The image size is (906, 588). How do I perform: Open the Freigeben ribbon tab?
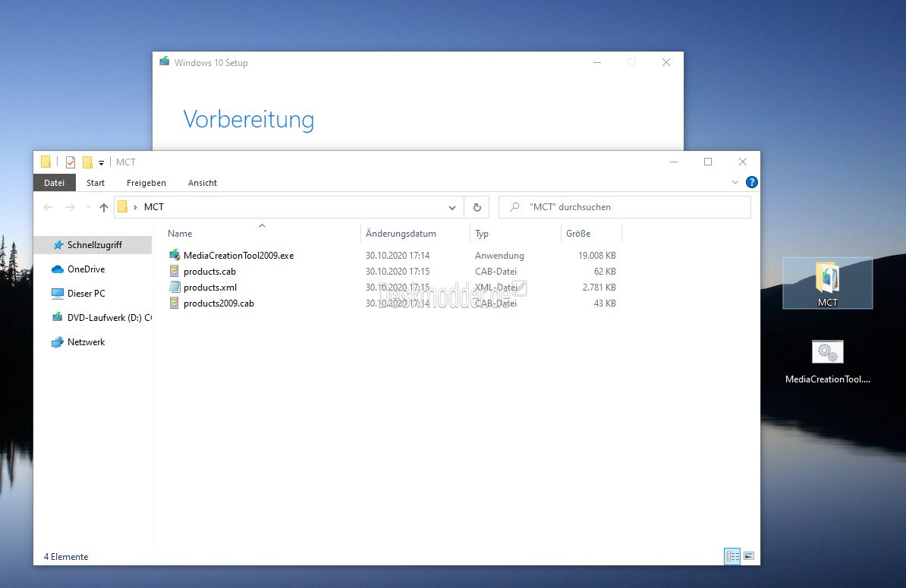click(x=146, y=183)
